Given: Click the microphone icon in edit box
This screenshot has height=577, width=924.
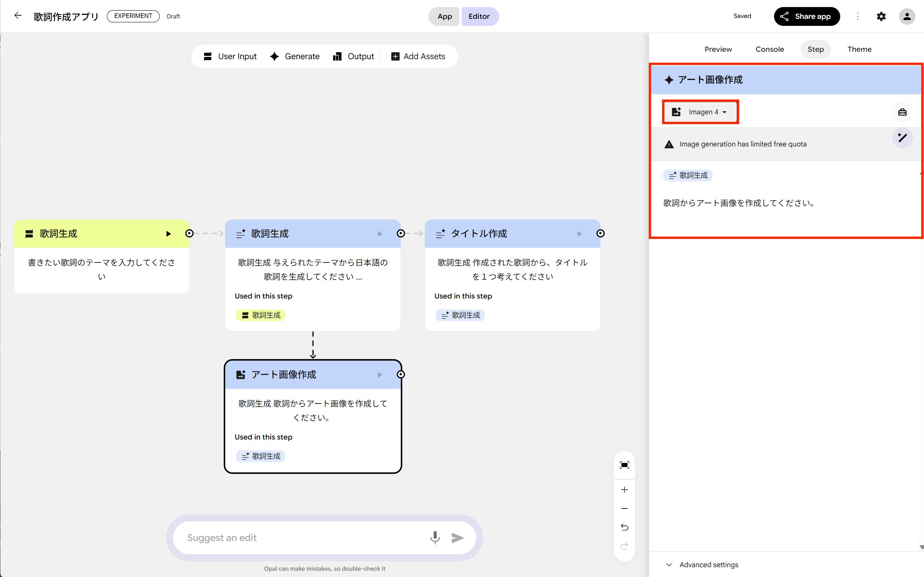Looking at the screenshot, I should point(435,537).
